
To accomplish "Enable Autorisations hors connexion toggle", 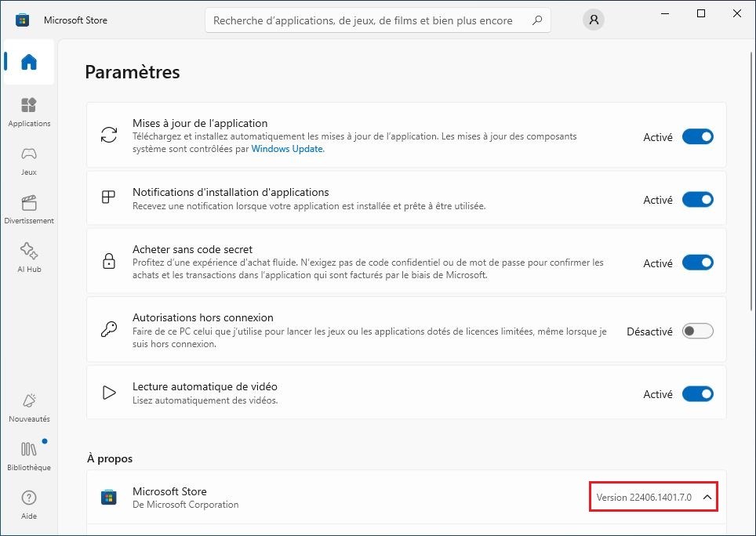I will (697, 331).
